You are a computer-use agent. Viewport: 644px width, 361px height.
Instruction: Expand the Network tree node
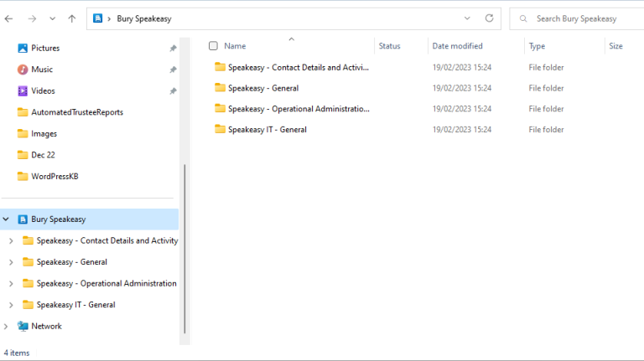tap(6, 327)
